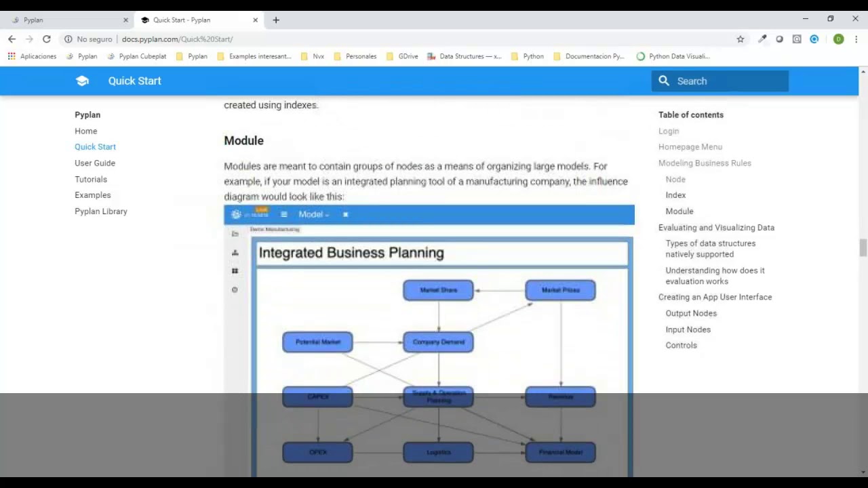The image size is (868, 488).
Task: Click the Quick Start graduation cap logo
Action: point(82,81)
